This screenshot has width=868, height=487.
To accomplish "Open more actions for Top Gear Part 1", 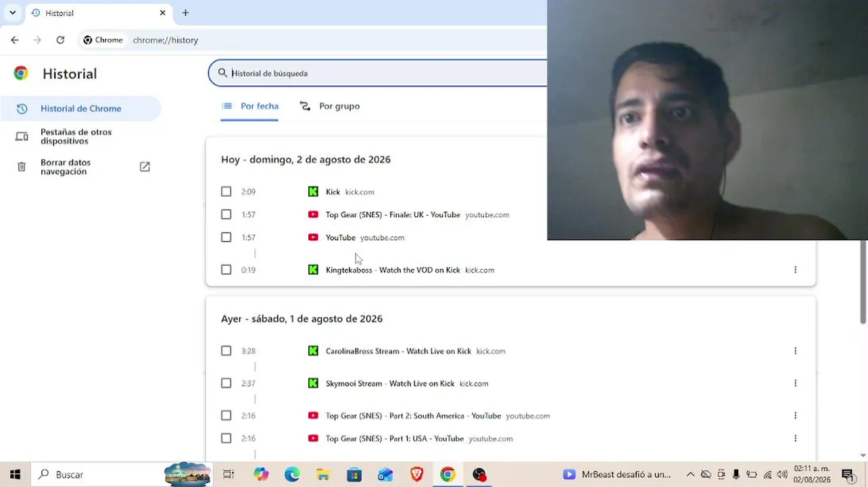I will [x=795, y=439].
